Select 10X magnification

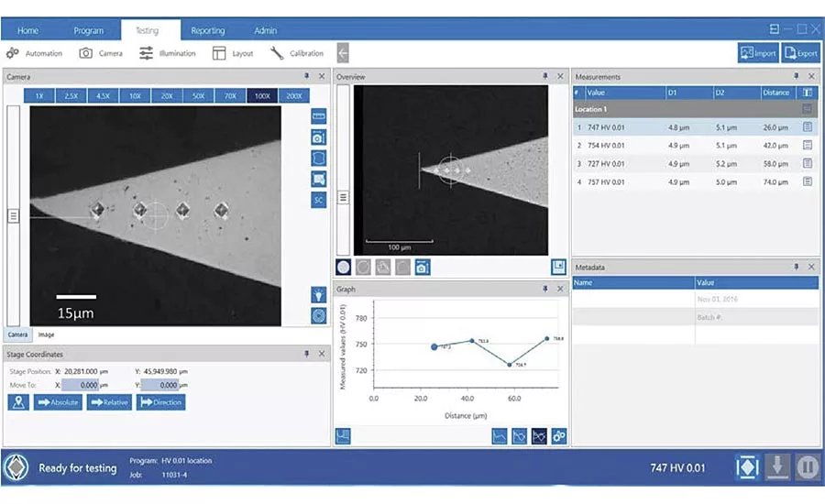coord(136,95)
